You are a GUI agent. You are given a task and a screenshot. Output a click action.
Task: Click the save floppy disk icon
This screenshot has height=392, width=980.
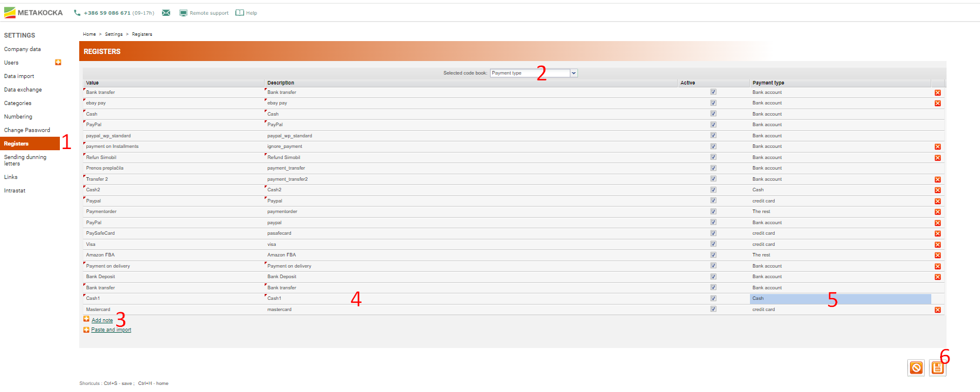pos(937,368)
